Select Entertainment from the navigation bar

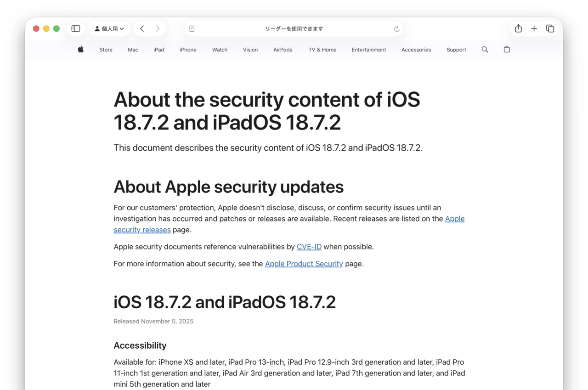(x=369, y=49)
